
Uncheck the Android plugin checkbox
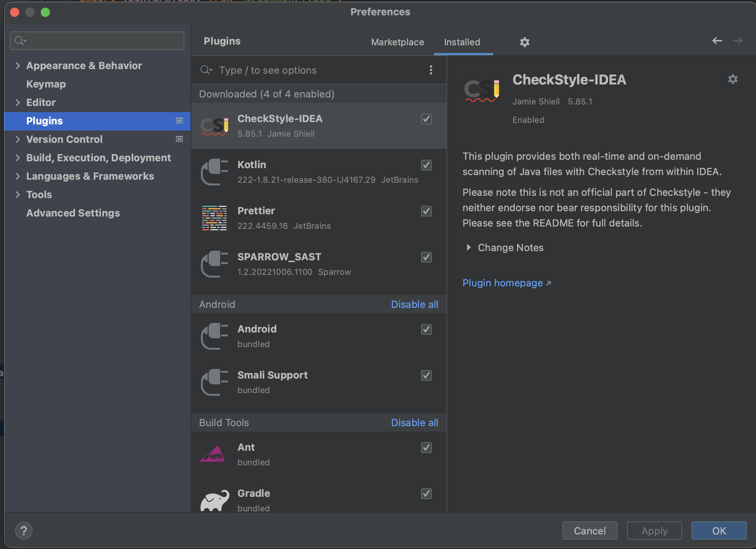(426, 329)
